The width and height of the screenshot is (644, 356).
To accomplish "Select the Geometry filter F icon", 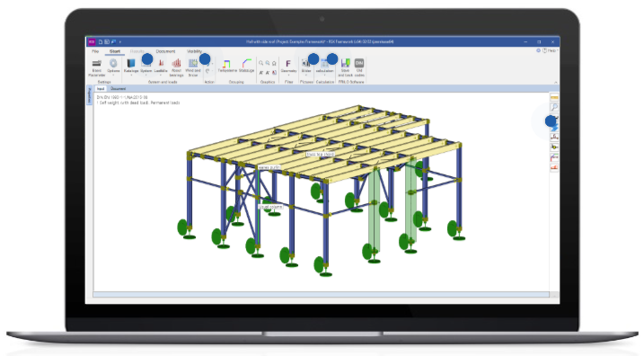I will [x=288, y=63].
